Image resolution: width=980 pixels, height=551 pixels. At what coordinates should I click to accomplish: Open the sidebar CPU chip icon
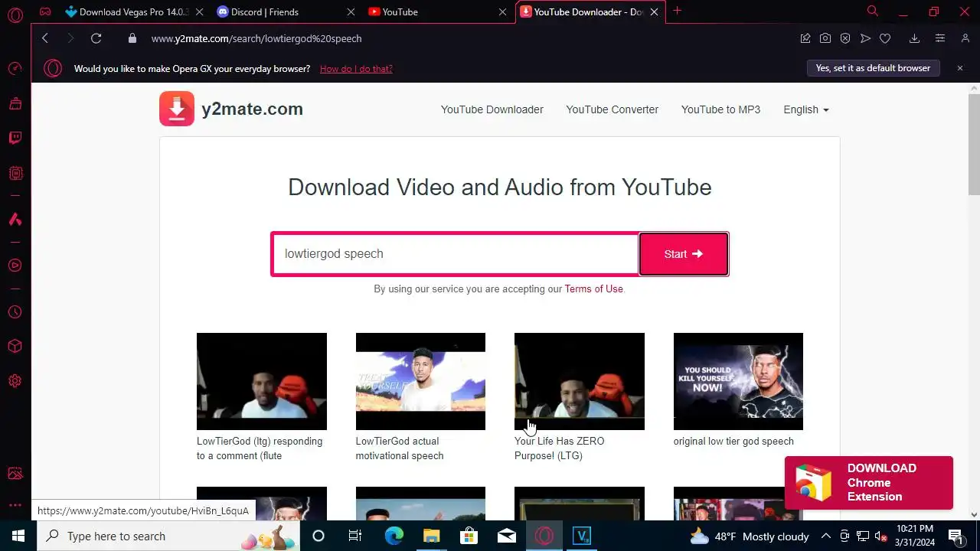15,174
